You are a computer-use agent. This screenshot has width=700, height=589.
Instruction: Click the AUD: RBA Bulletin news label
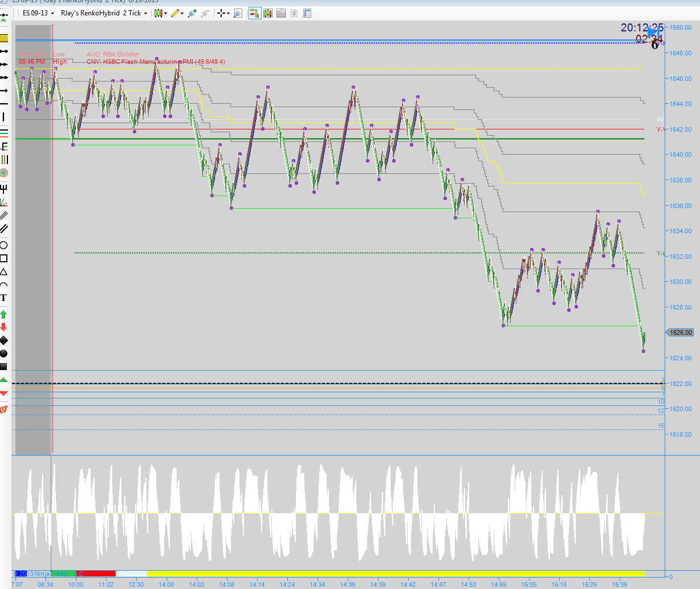[x=112, y=54]
